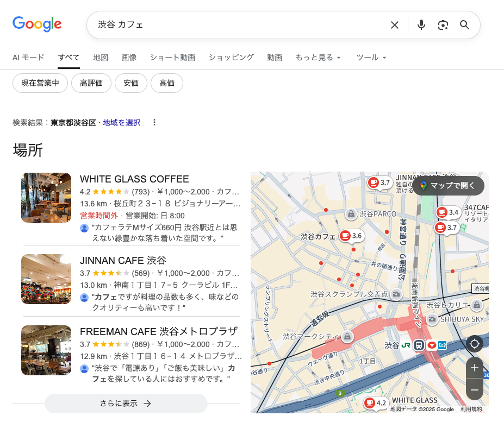Click the 地域を選択 link
The image size is (504, 422).
(121, 123)
